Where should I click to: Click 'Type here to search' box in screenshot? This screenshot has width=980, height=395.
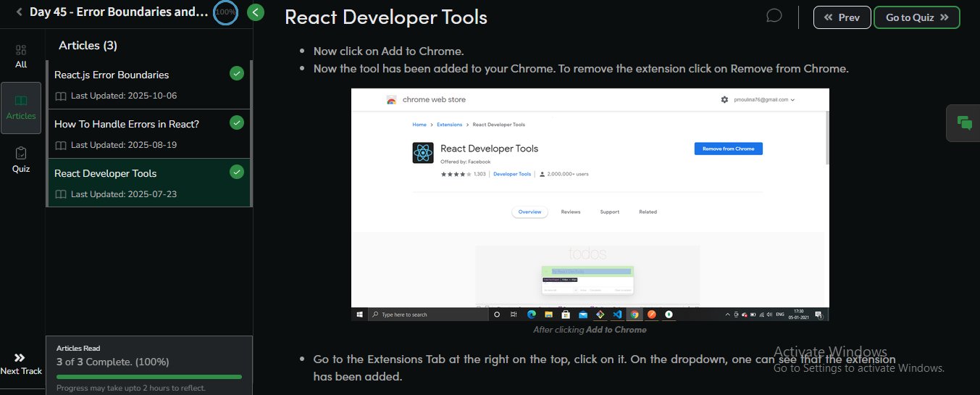(427, 315)
